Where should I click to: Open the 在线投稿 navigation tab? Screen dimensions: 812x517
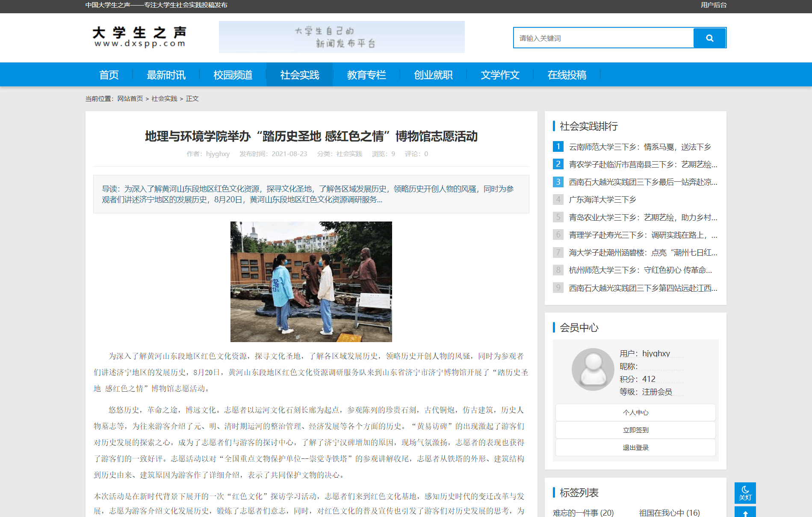point(567,75)
